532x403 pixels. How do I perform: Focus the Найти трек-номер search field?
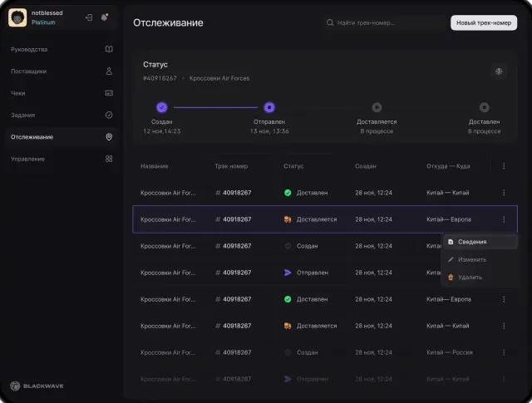click(x=385, y=22)
